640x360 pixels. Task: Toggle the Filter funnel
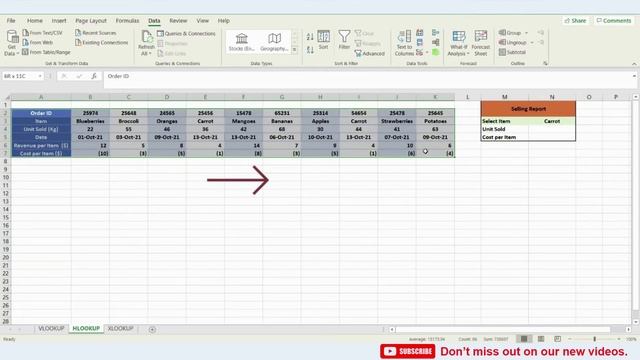pos(344,40)
